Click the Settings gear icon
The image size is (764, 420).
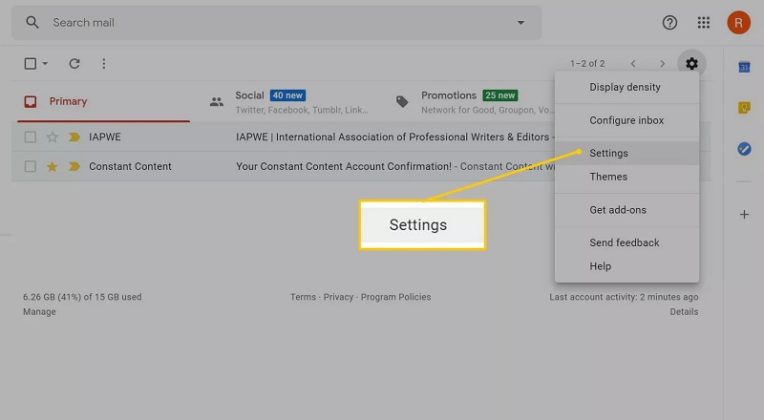click(x=691, y=64)
